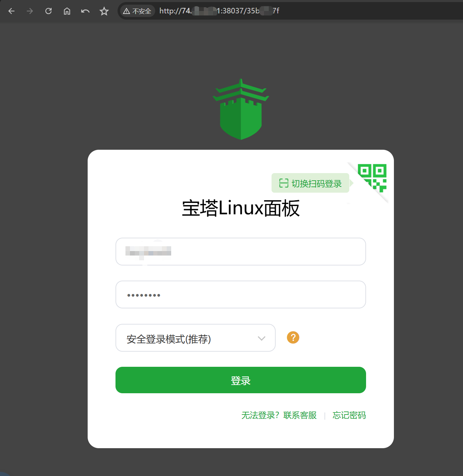This screenshot has height=476, width=463.
Task: Click the 宝塔Linux面板 heading text
Action: (x=241, y=208)
